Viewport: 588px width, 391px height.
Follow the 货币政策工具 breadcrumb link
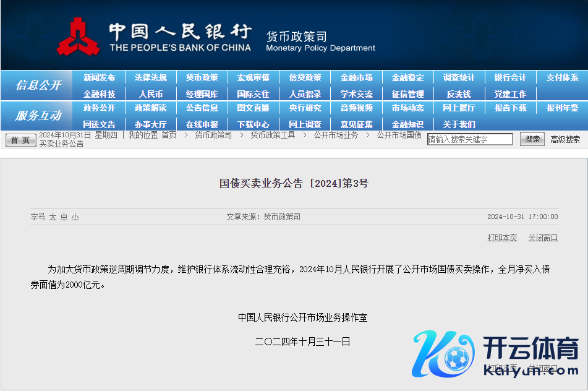pos(273,135)
